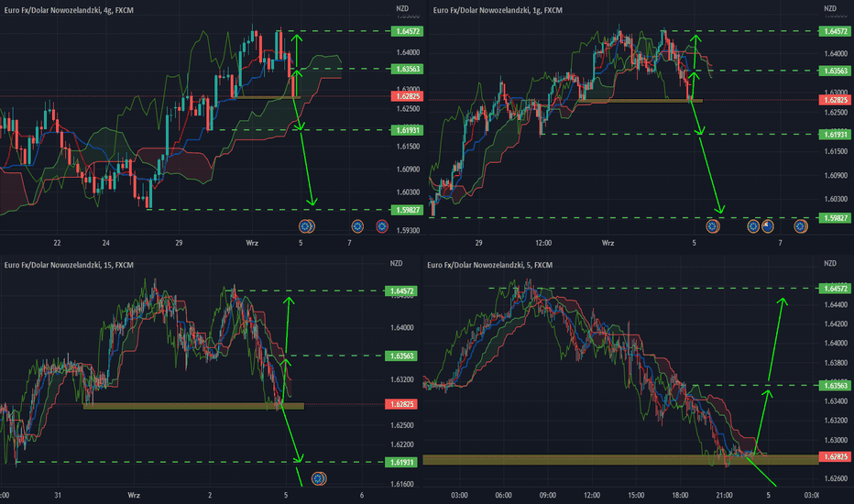Screen dimensions: 854x504
Task: Select the 1.63563 level label in 5-minute chart
Action: (x=835, y=386)
